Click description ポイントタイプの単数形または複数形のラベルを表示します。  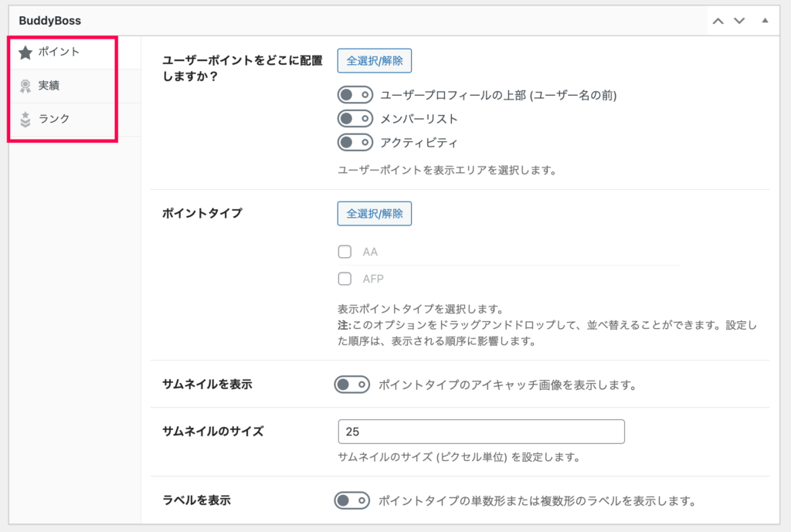point(538,501)
